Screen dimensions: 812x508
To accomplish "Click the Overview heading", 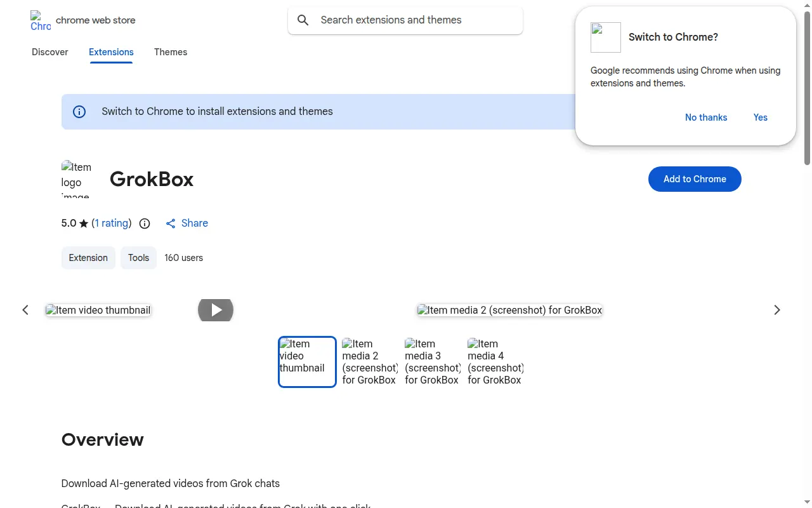I will (x=103, y=439).
